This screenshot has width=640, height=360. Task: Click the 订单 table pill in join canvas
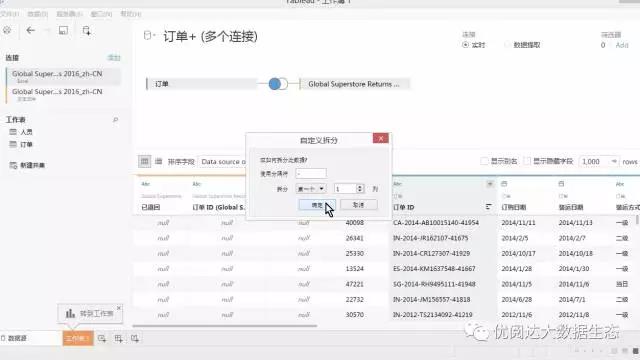(202, 84)
